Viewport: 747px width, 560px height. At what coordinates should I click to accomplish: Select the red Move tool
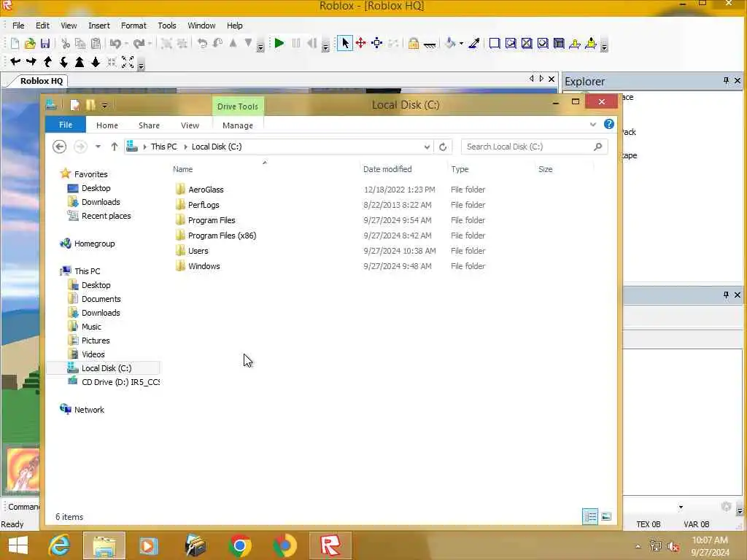tap(360, 44)
